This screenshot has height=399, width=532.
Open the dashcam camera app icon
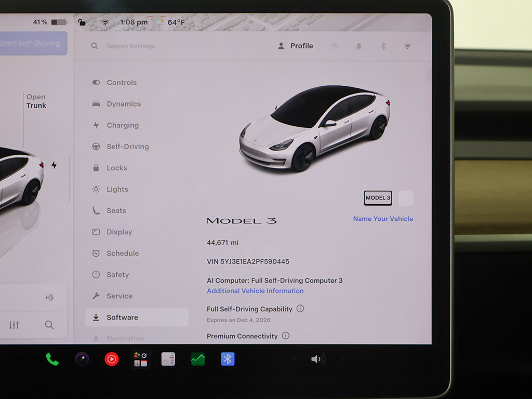coord(82,359)
